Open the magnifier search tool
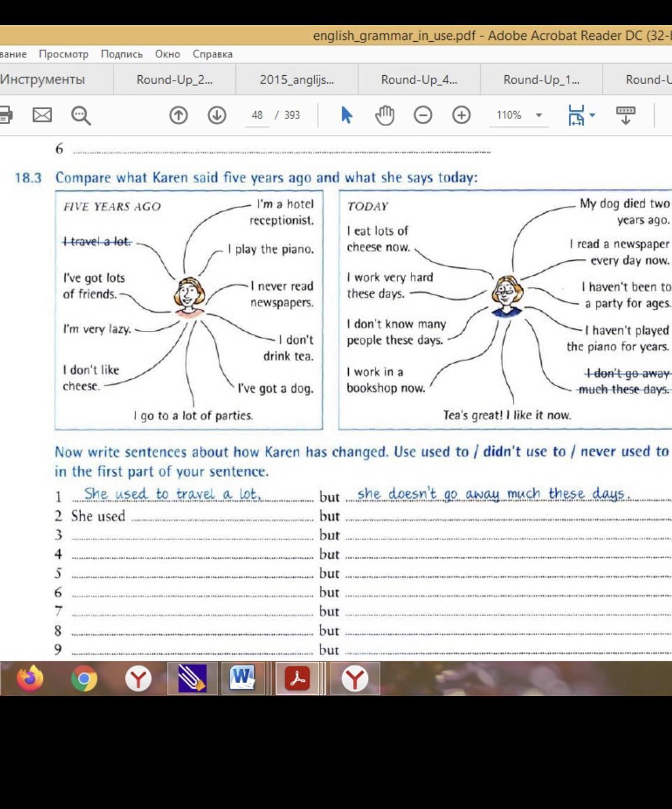This screenshot has width=672, height=809. [81, 115]
